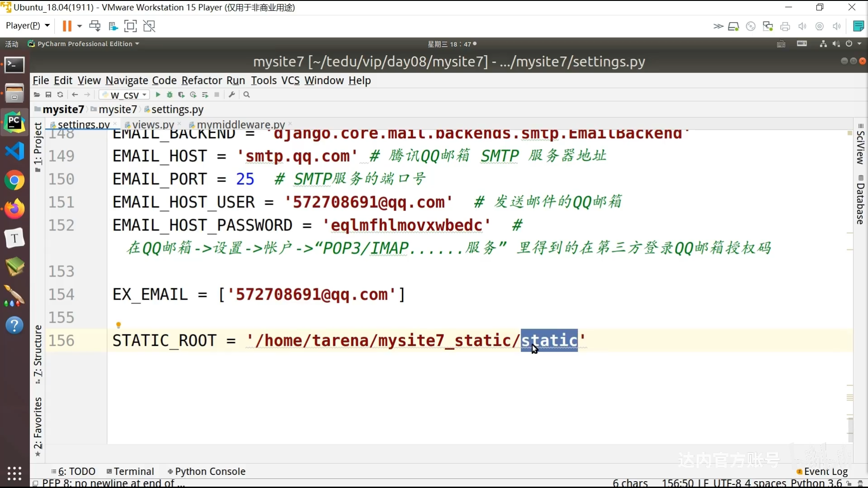The image size is (868, 488).
Task: Click the Debug bug icon
Action: tap(170, 95)
